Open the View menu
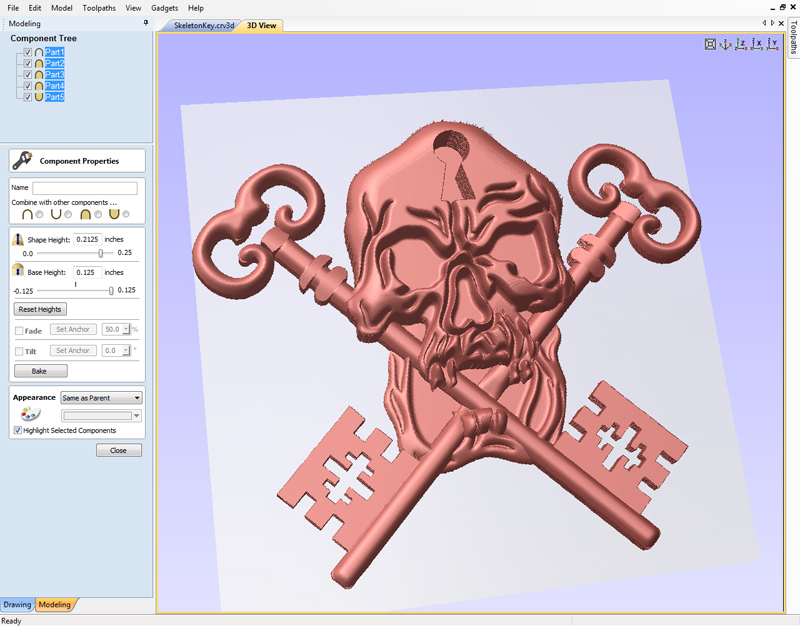The image size is (800, 626). tap(133, 8)
